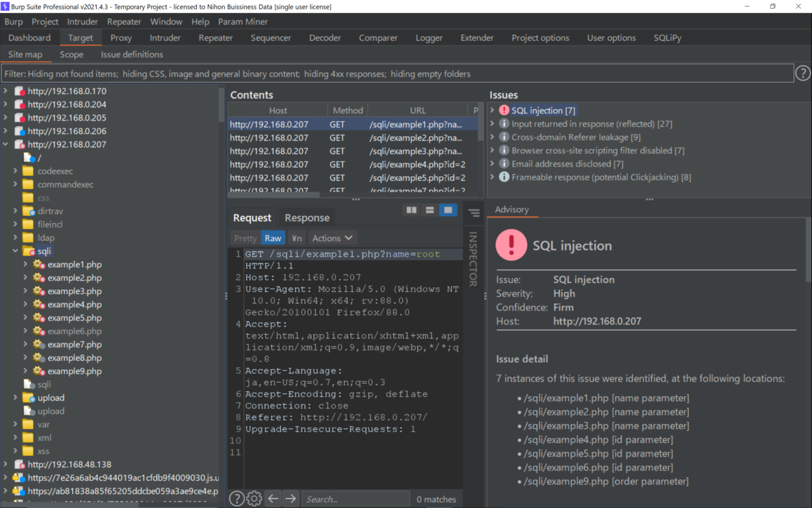
Task: Open the Inspector hamburger menu icon
Action: point(474,213)
